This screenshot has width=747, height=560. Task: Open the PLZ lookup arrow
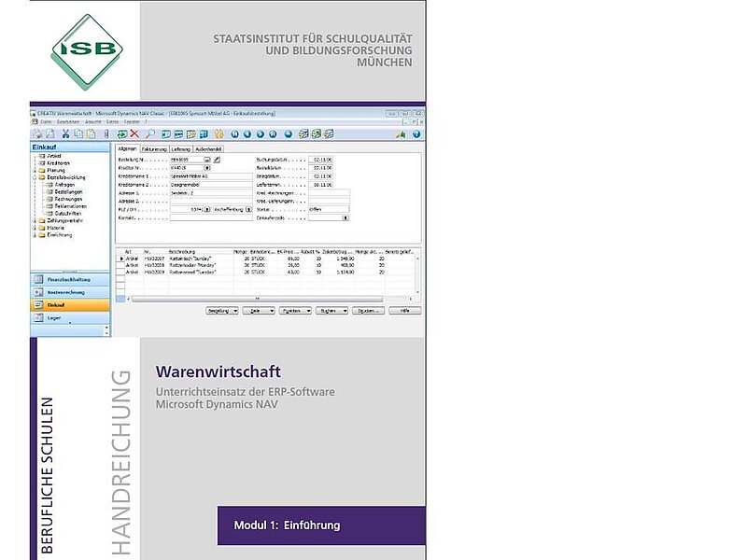tap(207, 209)
